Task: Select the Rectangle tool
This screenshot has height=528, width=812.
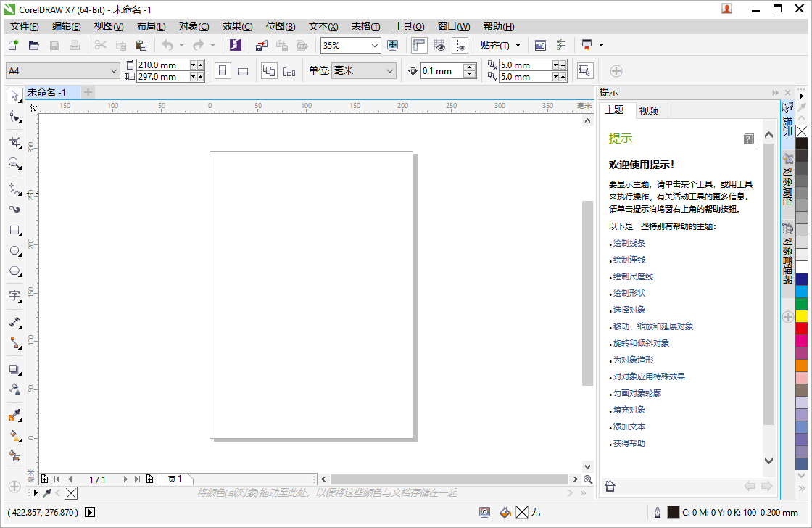Action: 14,231
